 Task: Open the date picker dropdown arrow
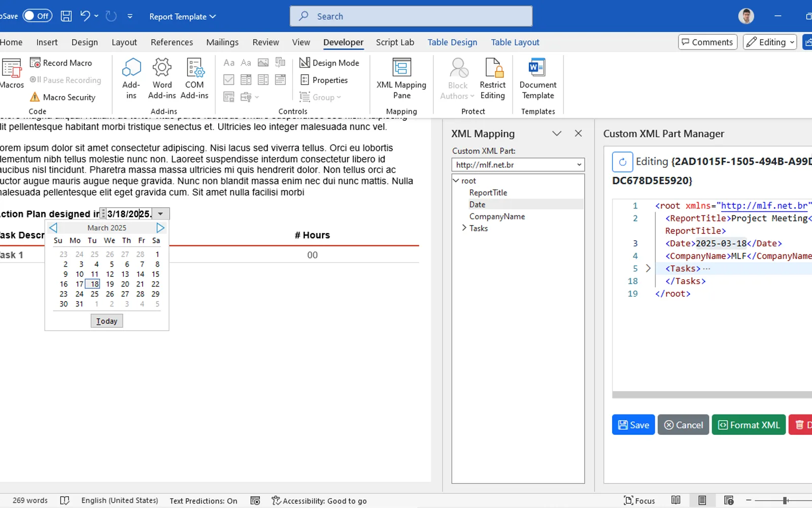click(x=160, y=214)
